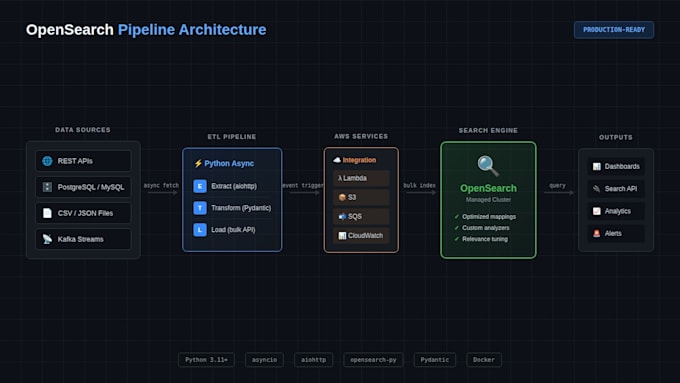Click the Analytics output label
Screen dimensions: 680x383
618,211
